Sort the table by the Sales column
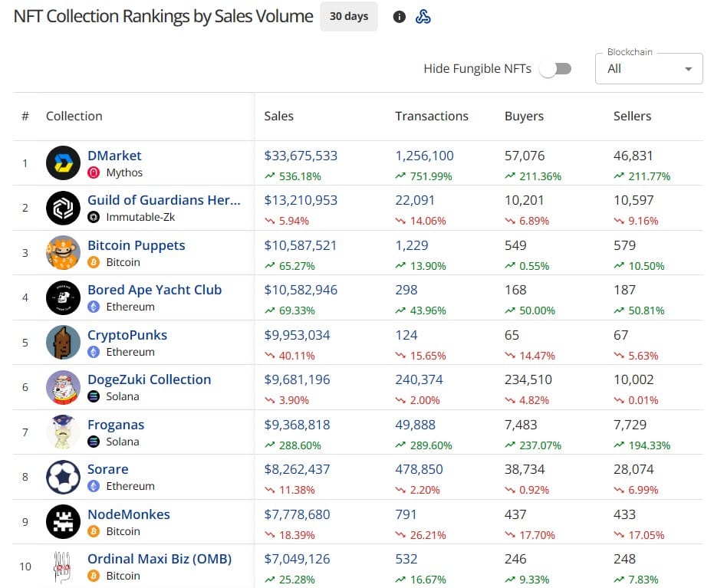The height and width of the screenshot is (588, 714). coord(278,116)
